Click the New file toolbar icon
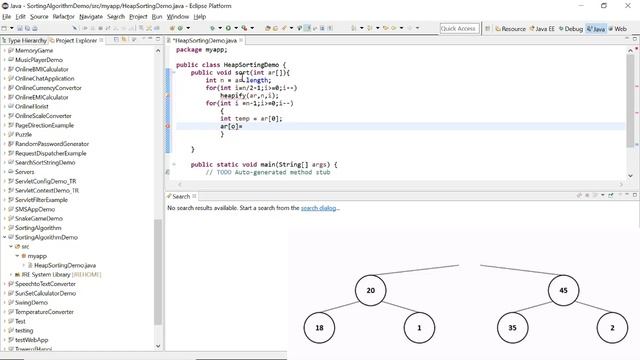This screenshot has width=640, height=360. [4, 28]
